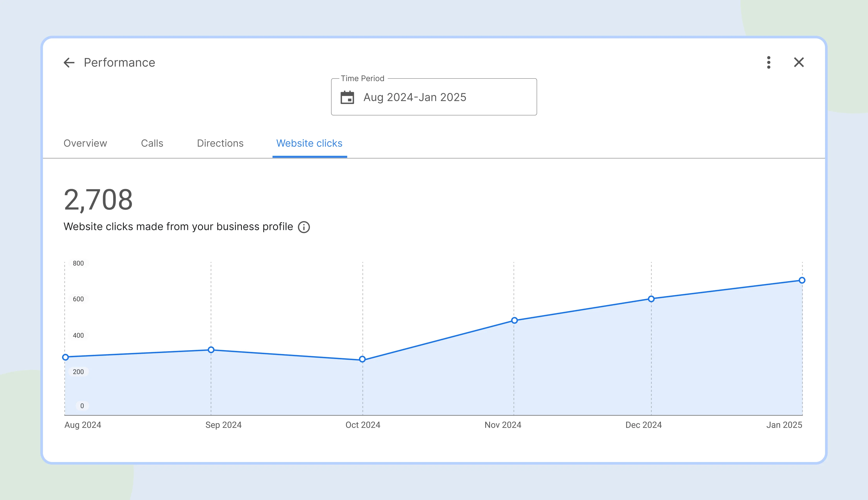Click the 200 y-axis label
This screenshot has height=500, width=868.
click(78, 372)
